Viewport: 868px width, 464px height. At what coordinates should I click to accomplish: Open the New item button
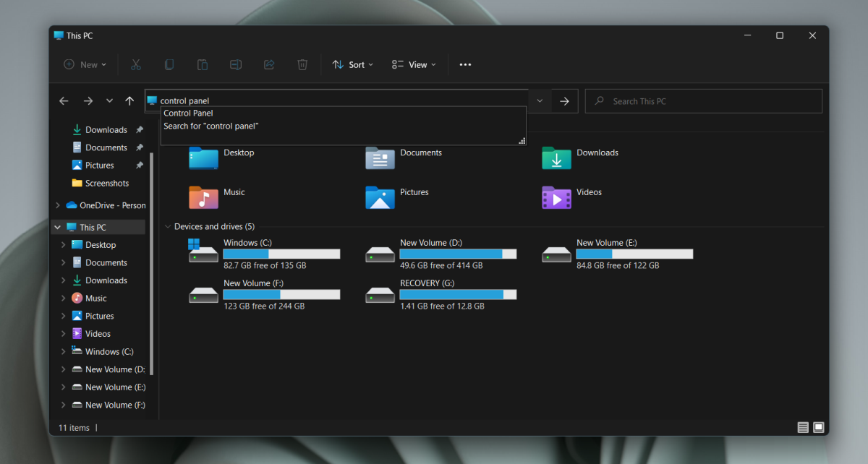click(x=85, y=64)
